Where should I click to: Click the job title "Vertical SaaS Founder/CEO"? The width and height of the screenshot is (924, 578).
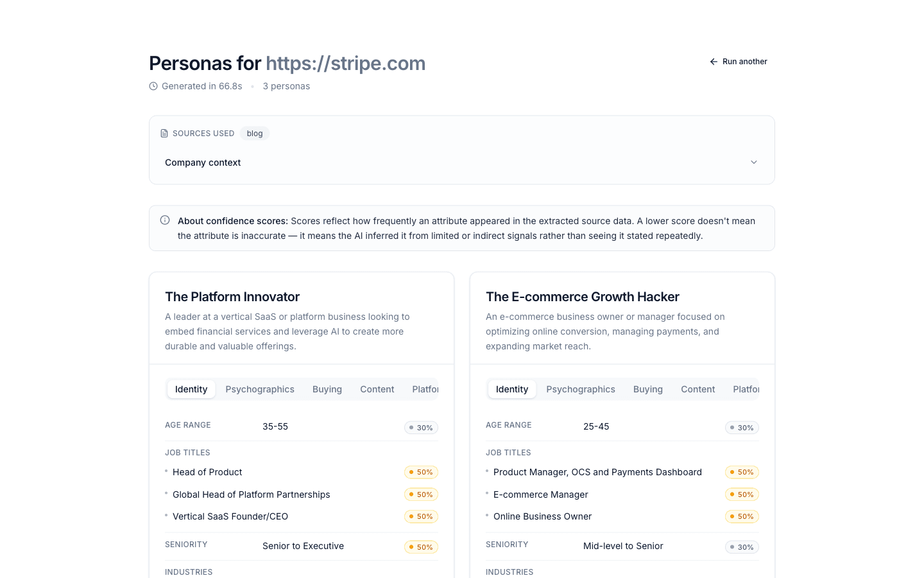pyautogui.click(x=230, y=516)
